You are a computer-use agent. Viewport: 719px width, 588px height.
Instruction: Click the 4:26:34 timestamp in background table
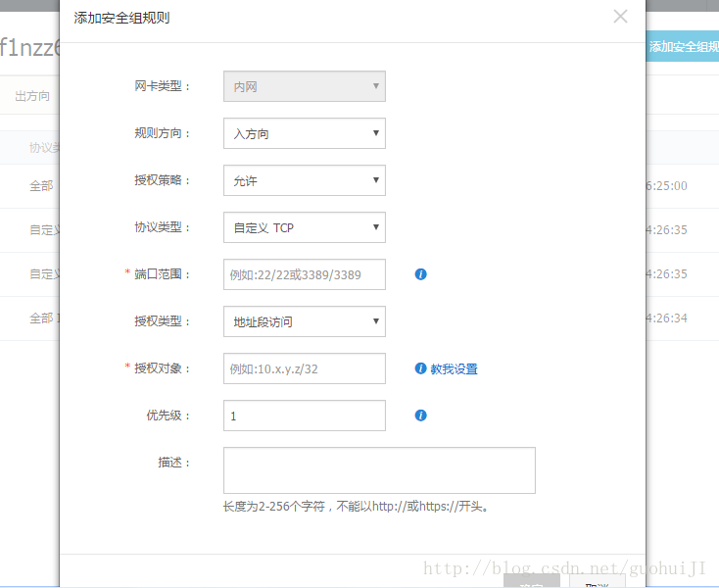667,318
